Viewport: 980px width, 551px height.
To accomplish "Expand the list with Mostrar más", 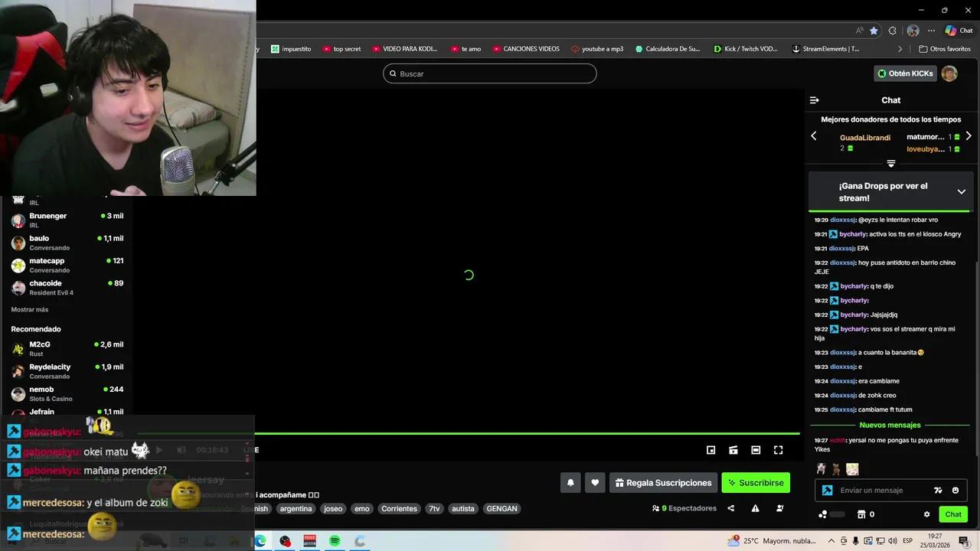I will coord(30,310).
